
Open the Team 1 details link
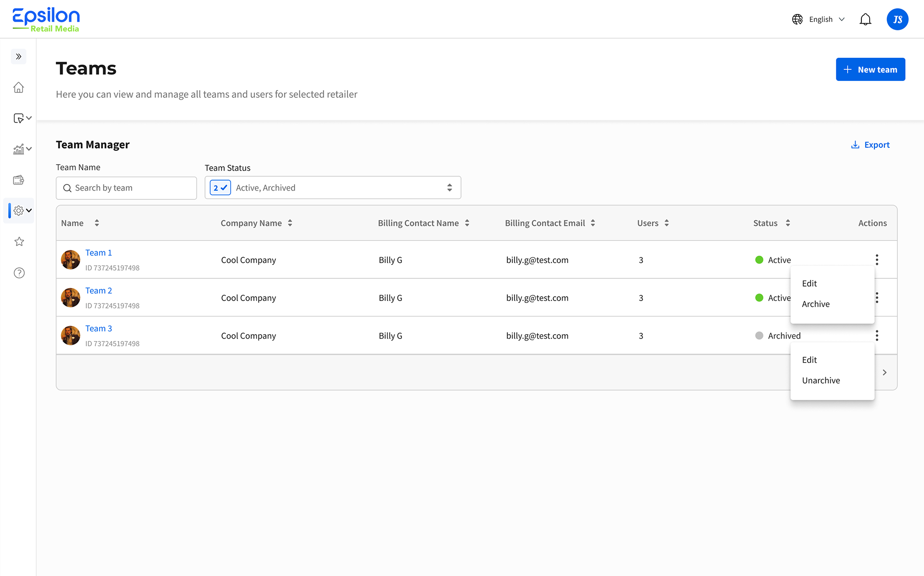click(x=98, y=252)
